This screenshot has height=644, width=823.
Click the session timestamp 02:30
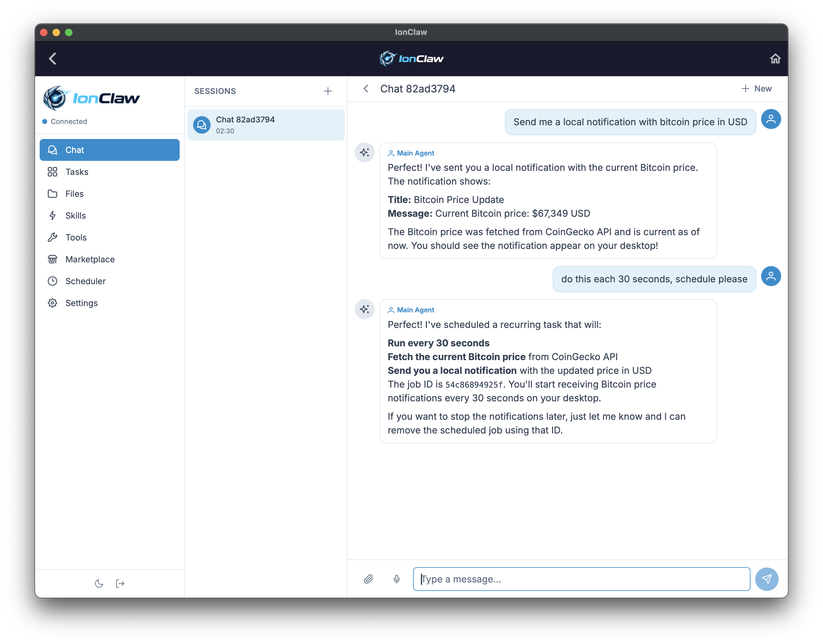[x=225, y=131]
